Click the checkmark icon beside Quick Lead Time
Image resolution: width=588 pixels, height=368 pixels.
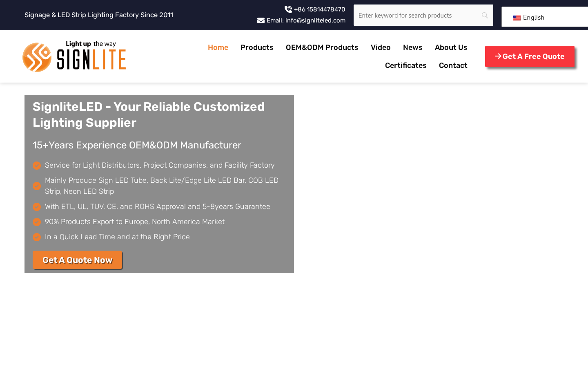click(37, 237)
